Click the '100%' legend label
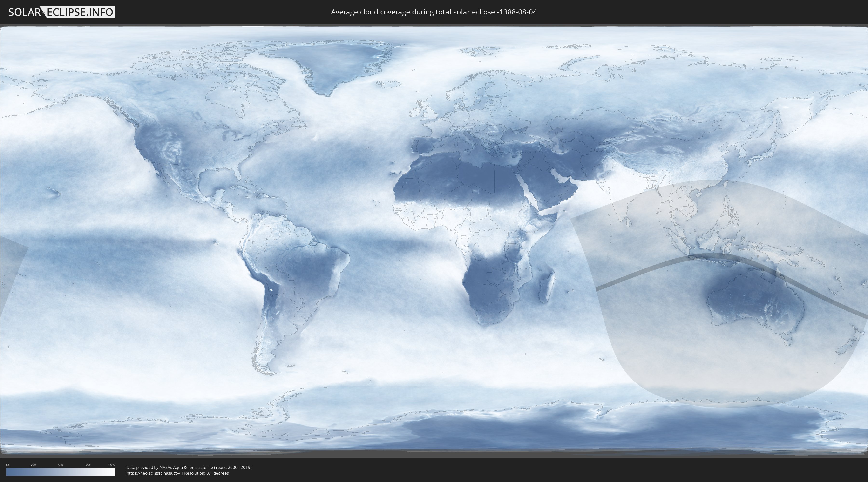The height and width of the screenshot is (482, 868). (x=112, y=465)
